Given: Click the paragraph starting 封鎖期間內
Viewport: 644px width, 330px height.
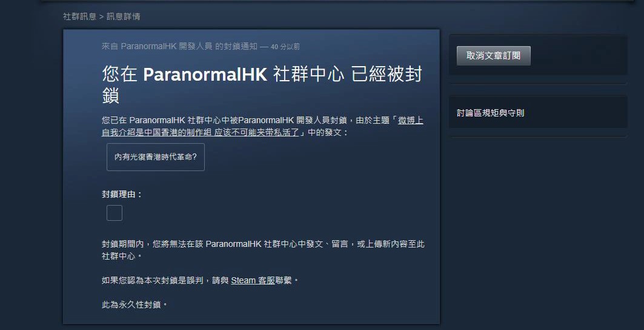Looking at the screenshot, I should point(264,250).
